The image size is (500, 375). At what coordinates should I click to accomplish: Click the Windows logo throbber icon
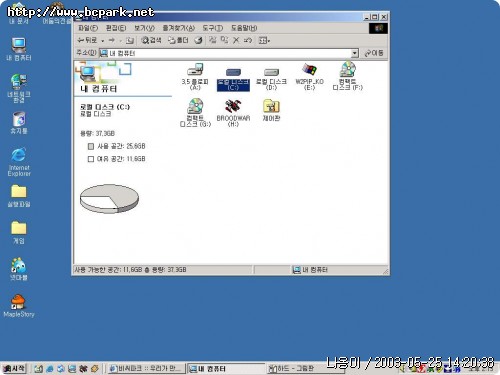pyautogui.click(x=378, y=28)
